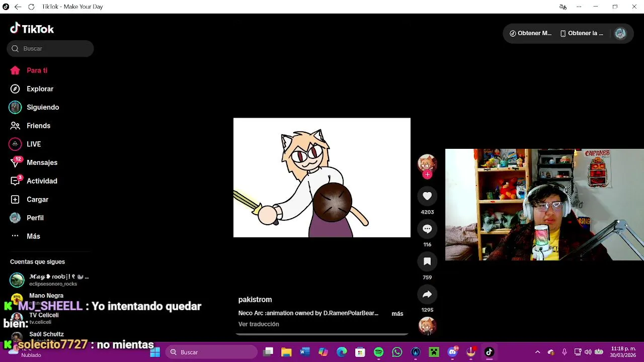644x362 pixels.
Task: Open volume control in system tray
Action: 588,352
